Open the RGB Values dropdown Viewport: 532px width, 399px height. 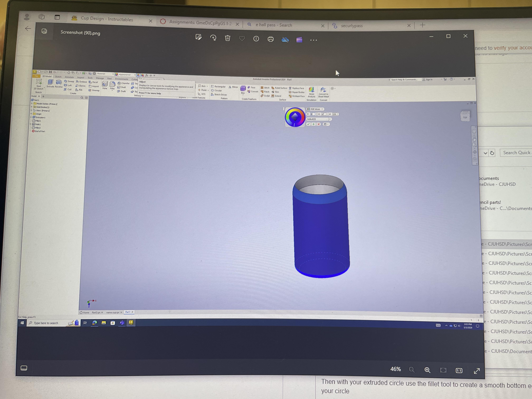(x=315, y=109)
